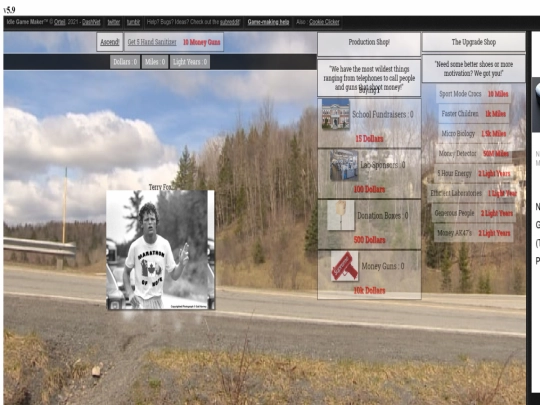The image size is (540, 405).
Task: Buy the Generous People upgrade
Action: pyautogui.click(x=474, y=213)
